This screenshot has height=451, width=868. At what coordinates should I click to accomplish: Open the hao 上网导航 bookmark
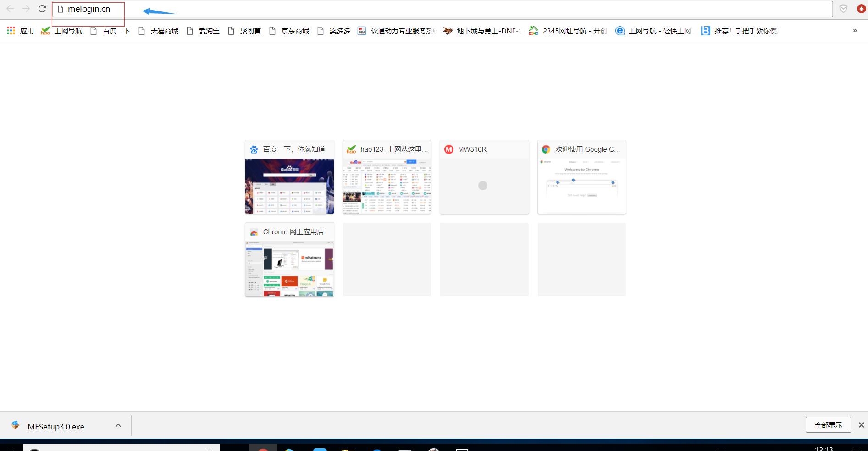62,31
